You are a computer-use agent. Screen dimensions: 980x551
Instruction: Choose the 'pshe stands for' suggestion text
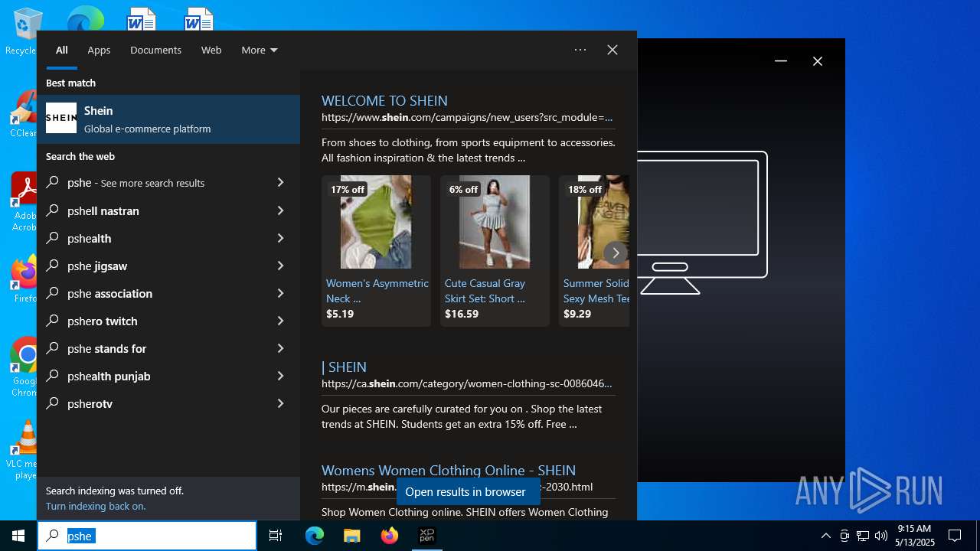[106, 349]
